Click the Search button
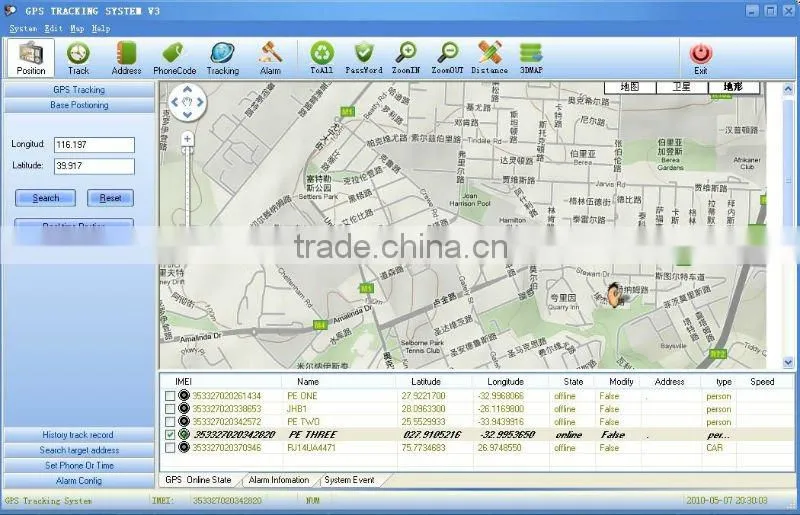This screenshot has height=515, width=800. click(x=45, y=198)
